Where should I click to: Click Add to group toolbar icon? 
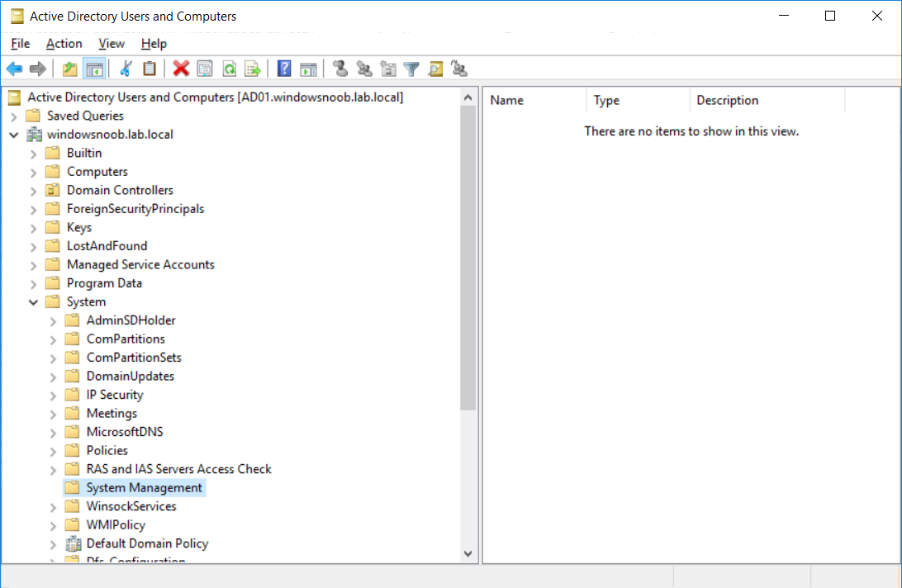coord(459,69)
